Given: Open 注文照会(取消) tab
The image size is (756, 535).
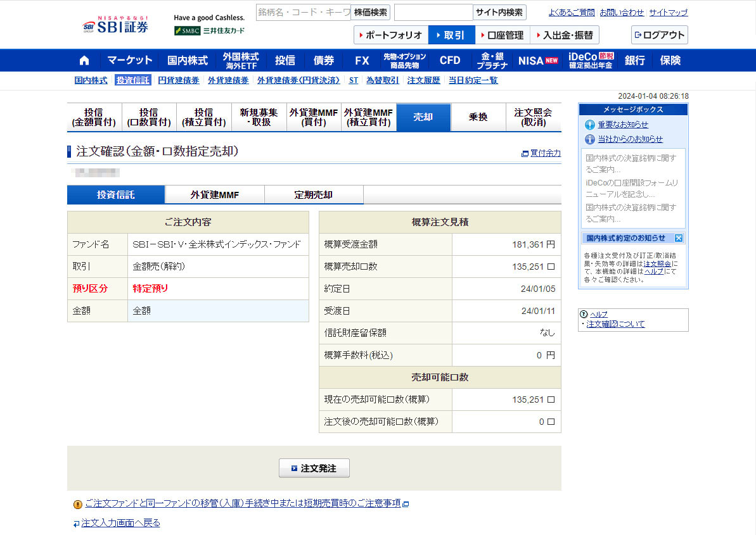Looking at the screenshot, I should coord(533,117).
